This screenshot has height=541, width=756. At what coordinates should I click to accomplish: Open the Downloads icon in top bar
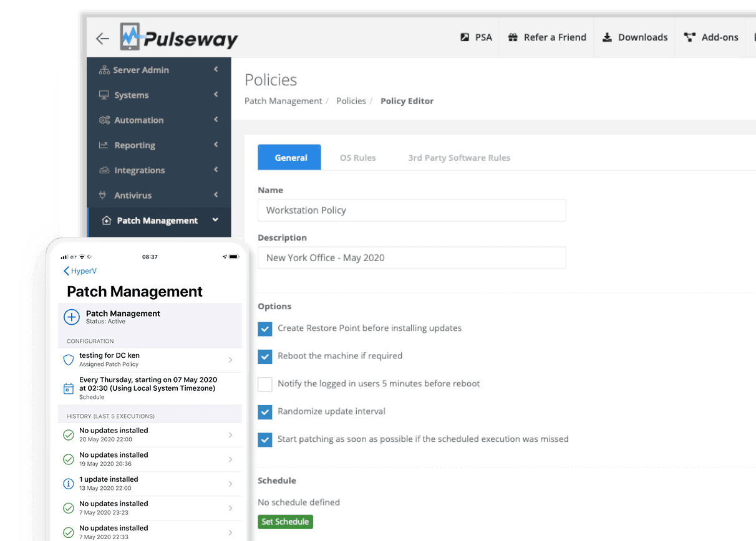click(607, 37)
